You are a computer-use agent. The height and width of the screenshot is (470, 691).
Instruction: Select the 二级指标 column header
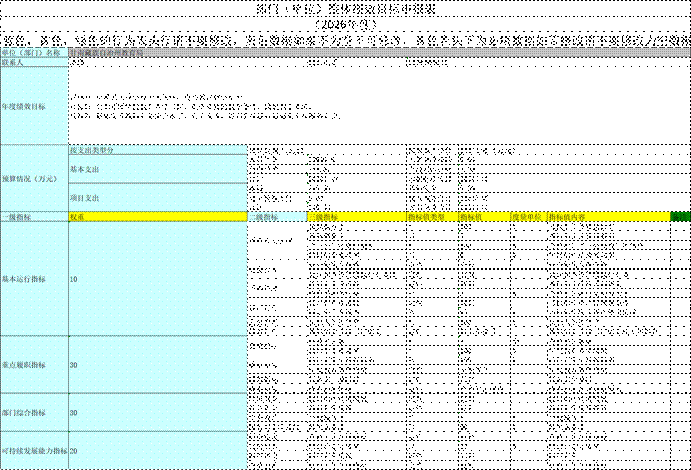coord(277,217)
